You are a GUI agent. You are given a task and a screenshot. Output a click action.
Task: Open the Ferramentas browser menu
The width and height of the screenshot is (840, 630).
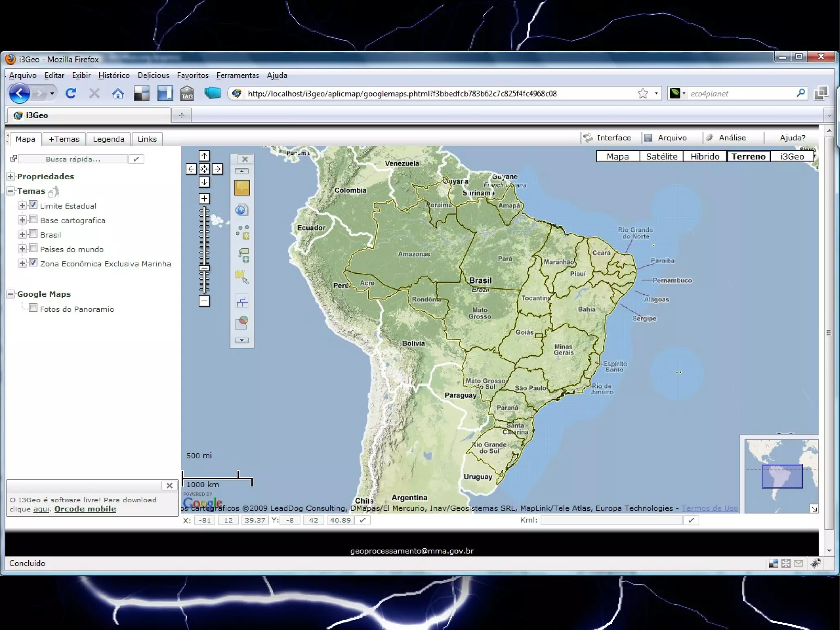point(237,76)
